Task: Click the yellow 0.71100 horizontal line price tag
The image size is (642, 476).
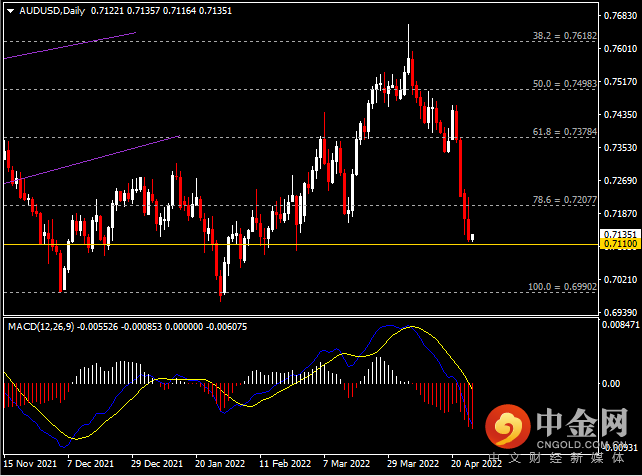Action: click(x=621, y=244)
